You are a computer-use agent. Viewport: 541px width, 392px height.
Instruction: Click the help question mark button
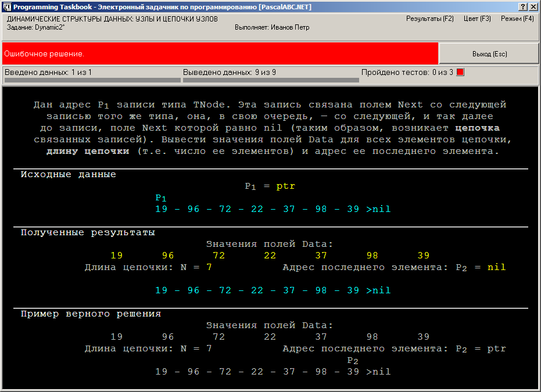(x=523, y=6)
